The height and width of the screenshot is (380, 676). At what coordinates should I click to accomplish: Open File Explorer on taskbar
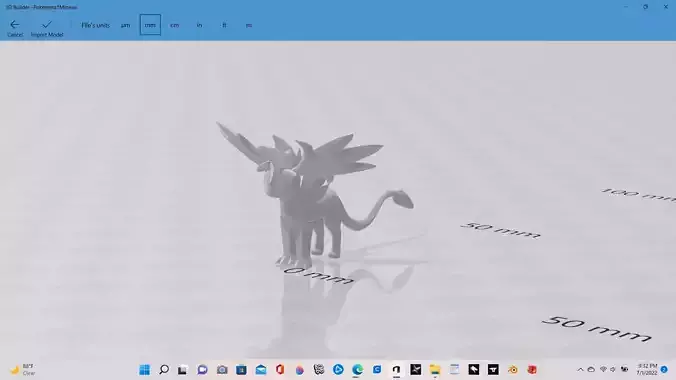pyautogui.click(x=435, y=370)
